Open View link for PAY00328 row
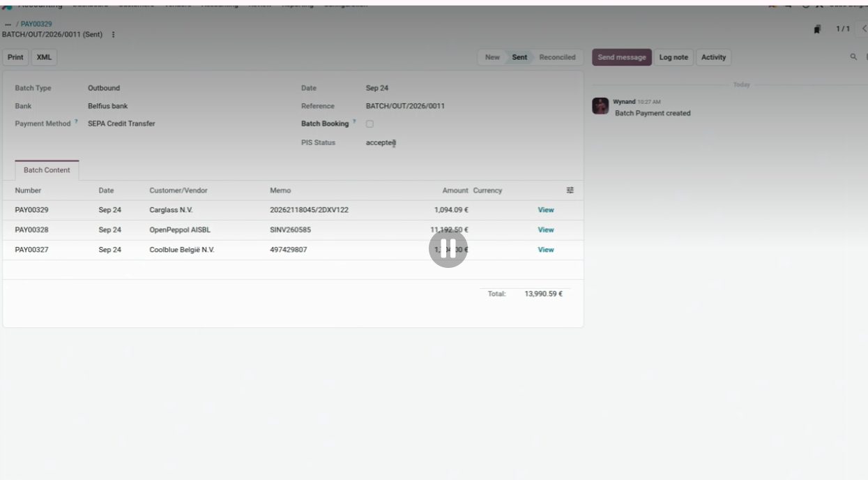Viewport: 868px width, 480px height. coord(546,230)
